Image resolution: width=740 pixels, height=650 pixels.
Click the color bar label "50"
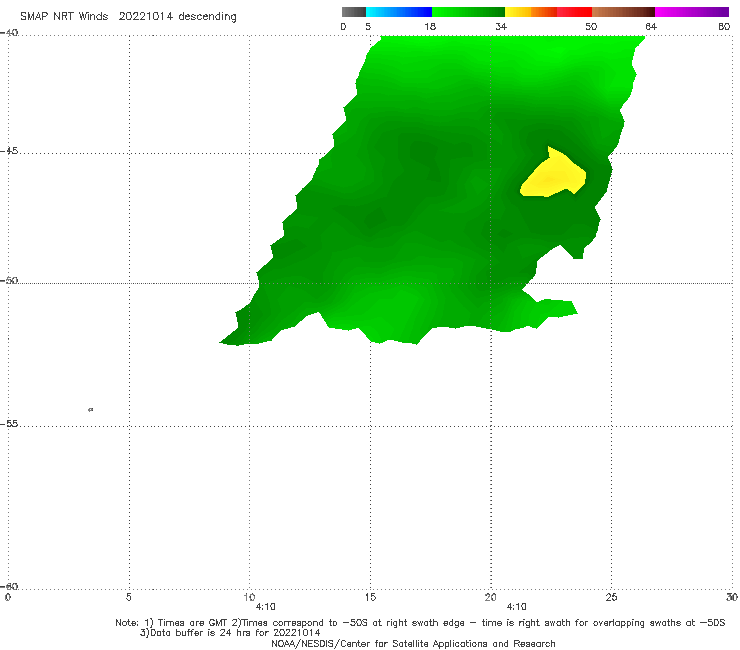coord(591,26)
